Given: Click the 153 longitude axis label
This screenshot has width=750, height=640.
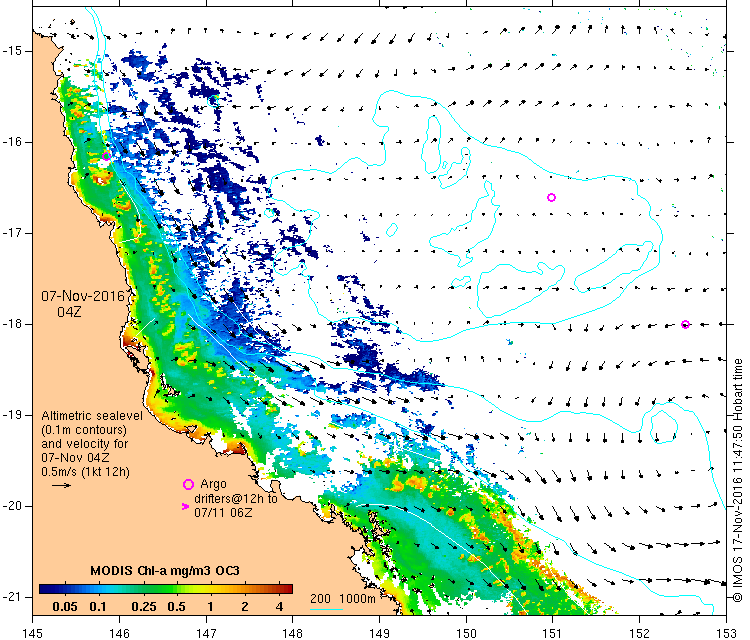Looking at the screenshot, I should 727,633.
